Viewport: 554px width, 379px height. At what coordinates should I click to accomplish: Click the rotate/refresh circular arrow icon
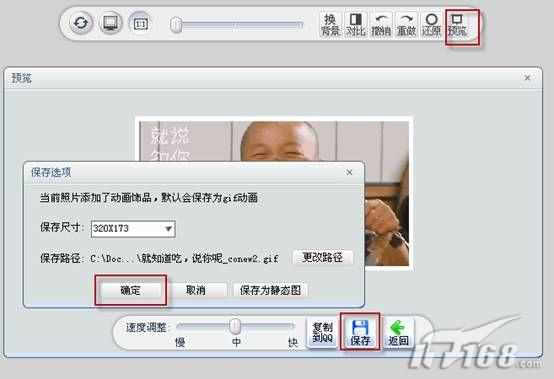81,23
